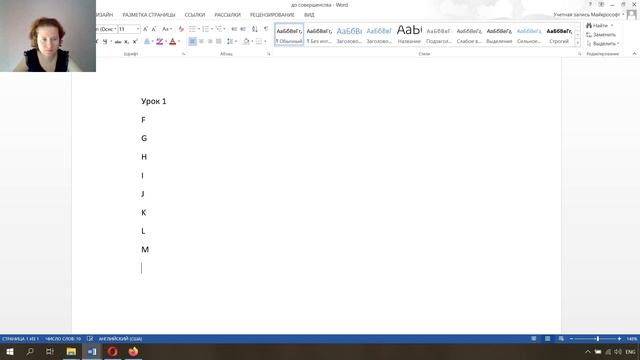This screenshot has width=640, height=360.
Task: Open spelling check status icon
Action: click(90, 339)
